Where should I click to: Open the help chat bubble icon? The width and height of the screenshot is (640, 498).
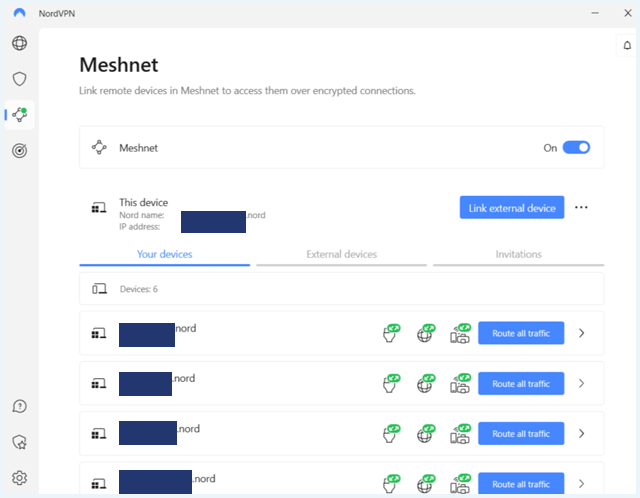pyautogui.click(x=19, y=406)
